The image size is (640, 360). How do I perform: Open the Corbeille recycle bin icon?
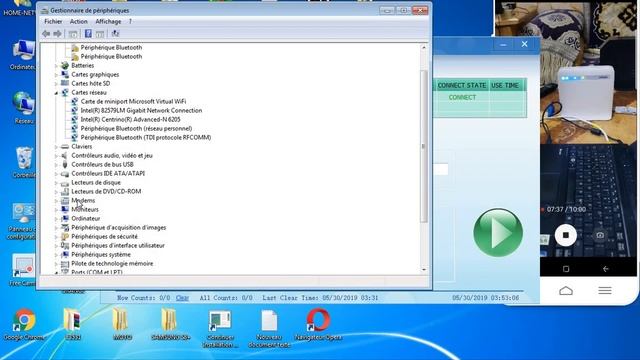coord(24,162)
